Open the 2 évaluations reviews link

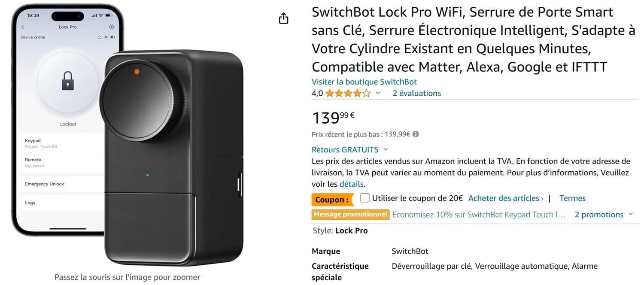[417, 93]
